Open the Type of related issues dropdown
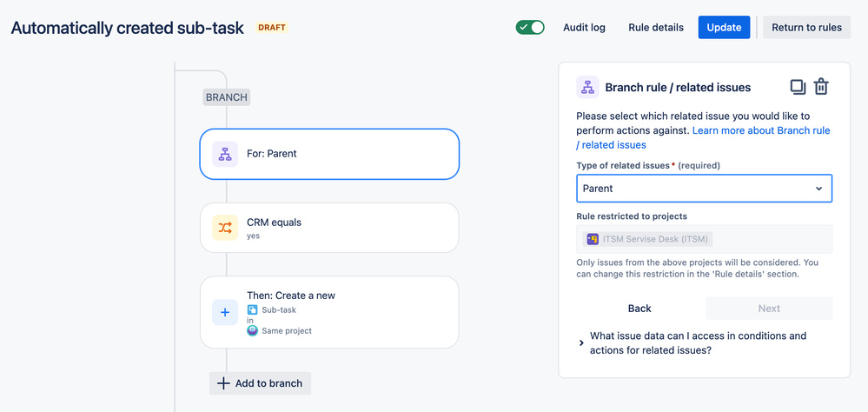The image size is (868, 412). click(704, 189)
